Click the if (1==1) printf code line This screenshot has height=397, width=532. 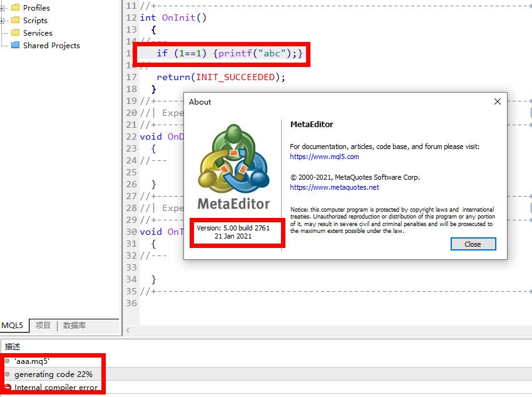229,53
